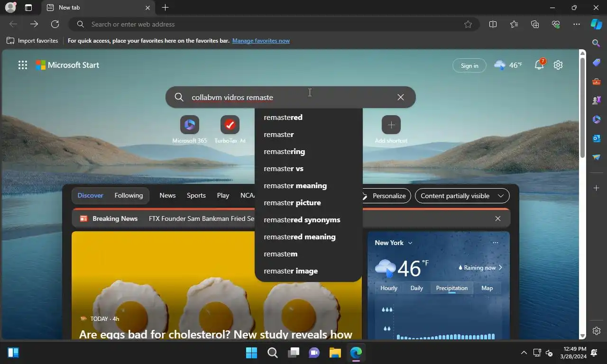Screen dimensions: 607x364
Task: Switch weather card to Precipitation tab
Action: point(452,288)
